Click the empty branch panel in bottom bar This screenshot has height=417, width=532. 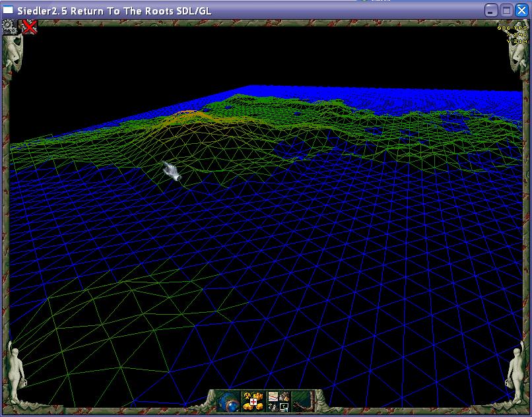303,401
